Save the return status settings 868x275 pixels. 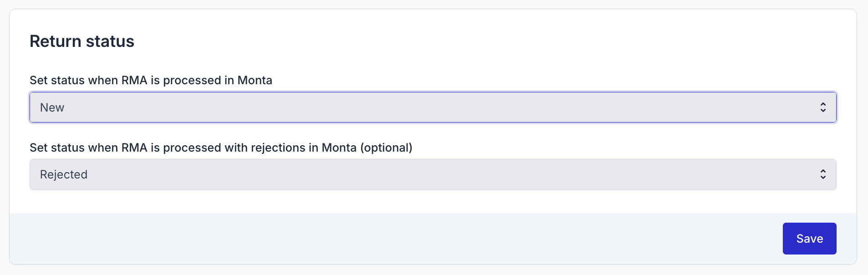(809, 239)
